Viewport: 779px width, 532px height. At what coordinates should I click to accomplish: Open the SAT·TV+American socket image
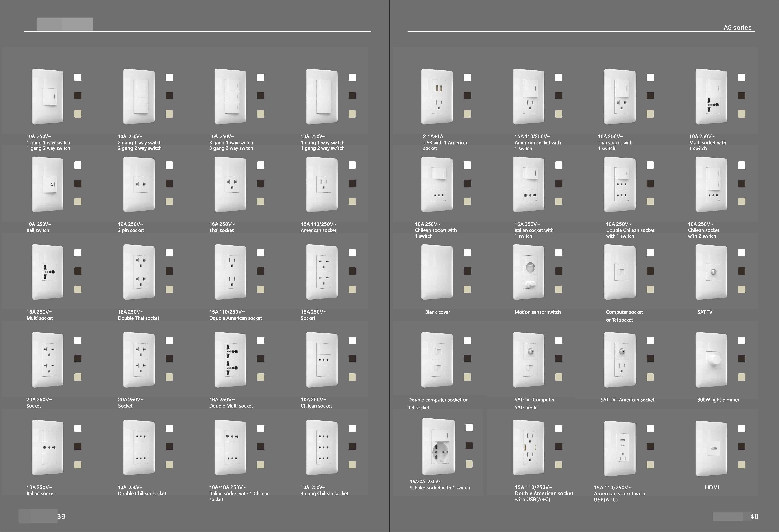(620, 360)
